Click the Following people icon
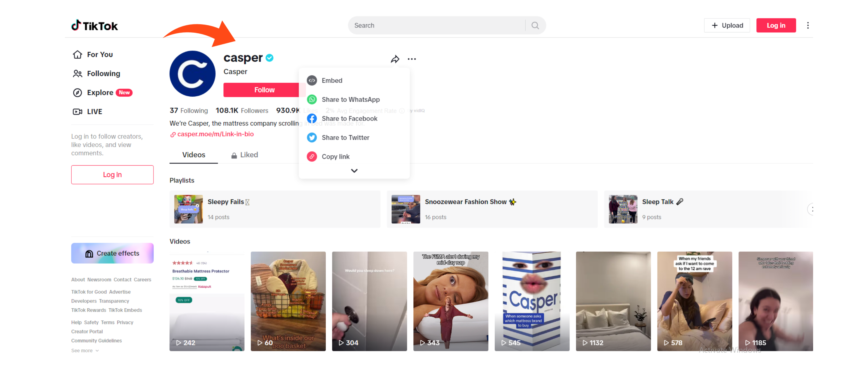This screenshot has height=365, width=868. coord(77,74)
